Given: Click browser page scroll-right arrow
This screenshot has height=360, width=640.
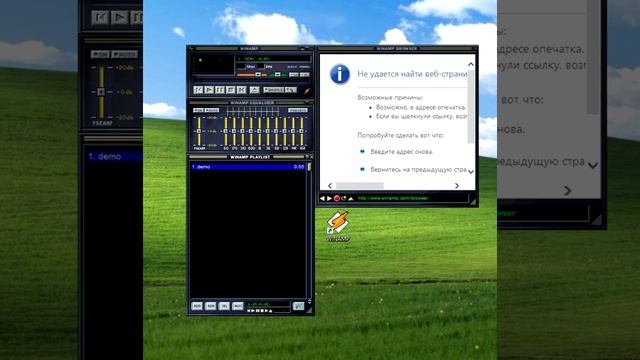Looking at the screenshot, I should tap(457, 186).
